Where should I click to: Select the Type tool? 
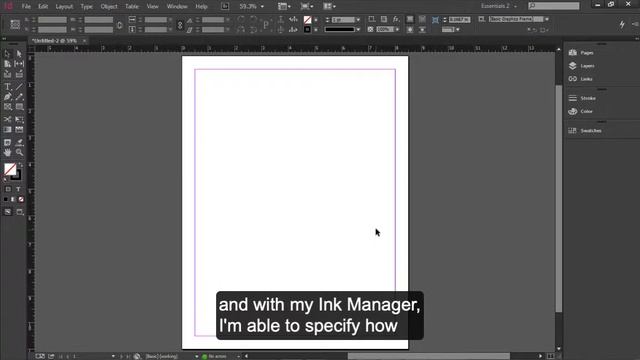point(7,87)
